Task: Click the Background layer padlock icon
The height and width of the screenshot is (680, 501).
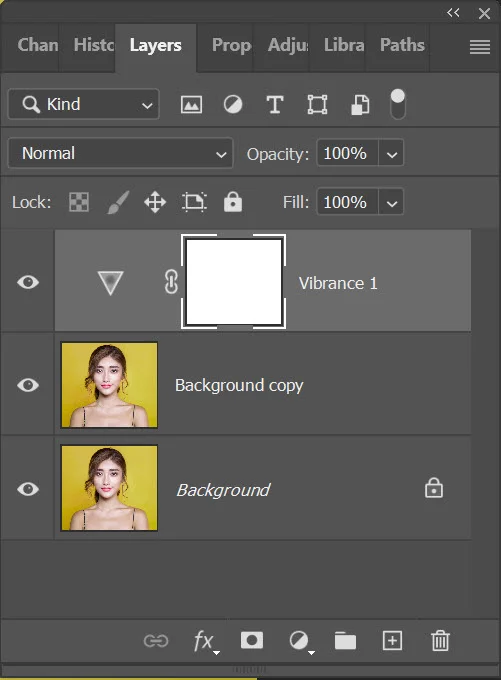Action: pyautogui.click(x=434, y=488)
